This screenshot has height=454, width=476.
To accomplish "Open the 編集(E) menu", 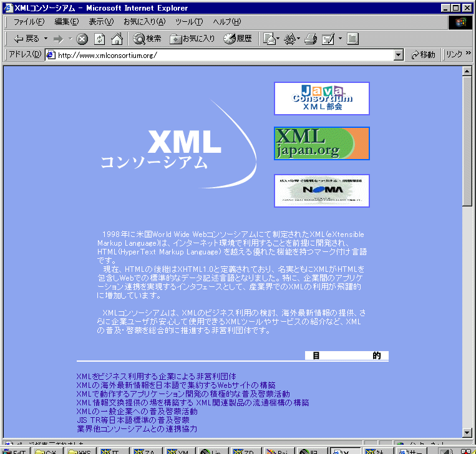I will pyautogui.click(x=67, y=22).
